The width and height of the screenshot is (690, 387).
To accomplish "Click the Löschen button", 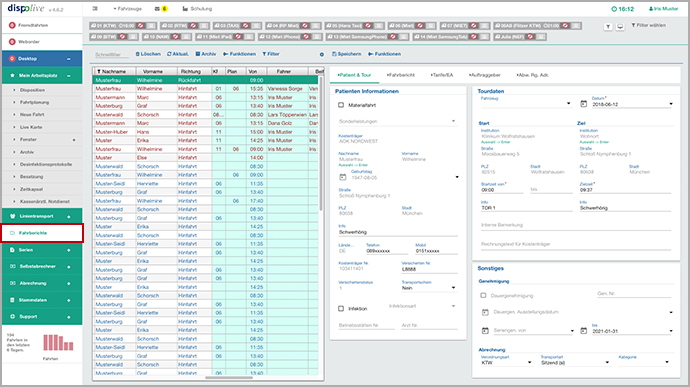I will pyautogui.click(x=148, y=54).
